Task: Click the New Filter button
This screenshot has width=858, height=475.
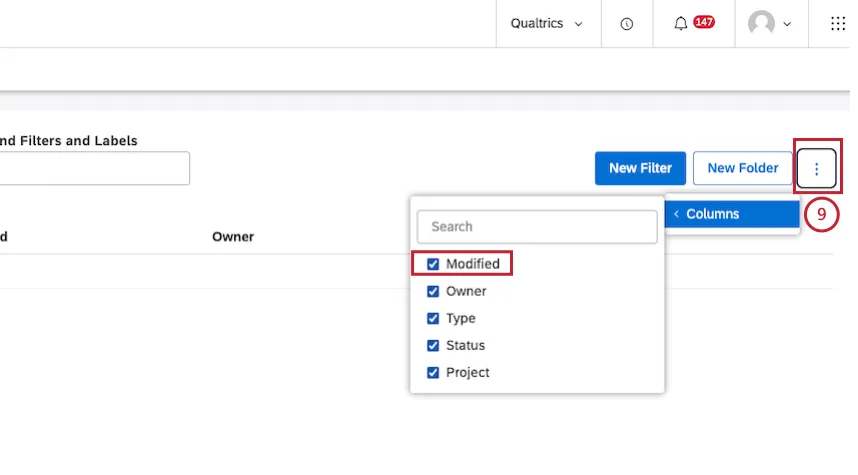Action: point(640,168)
